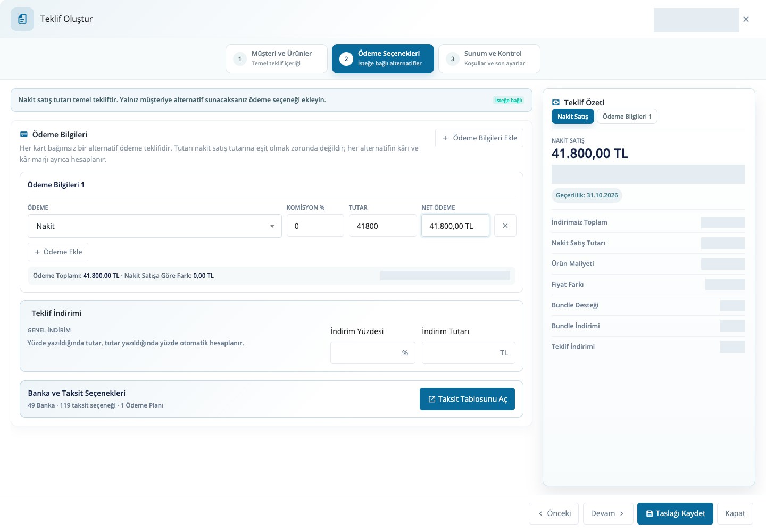766x532 pixels.
Task: Go to Müşteri ve Ürünler step
Action: [x=277, y=59]
